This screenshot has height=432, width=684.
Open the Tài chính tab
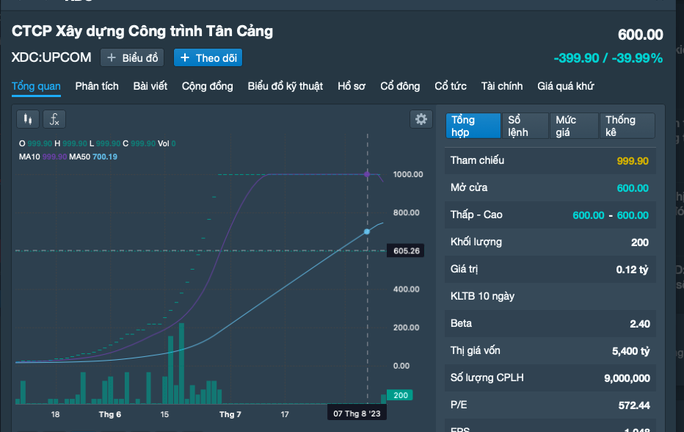[x=502, y=86]
